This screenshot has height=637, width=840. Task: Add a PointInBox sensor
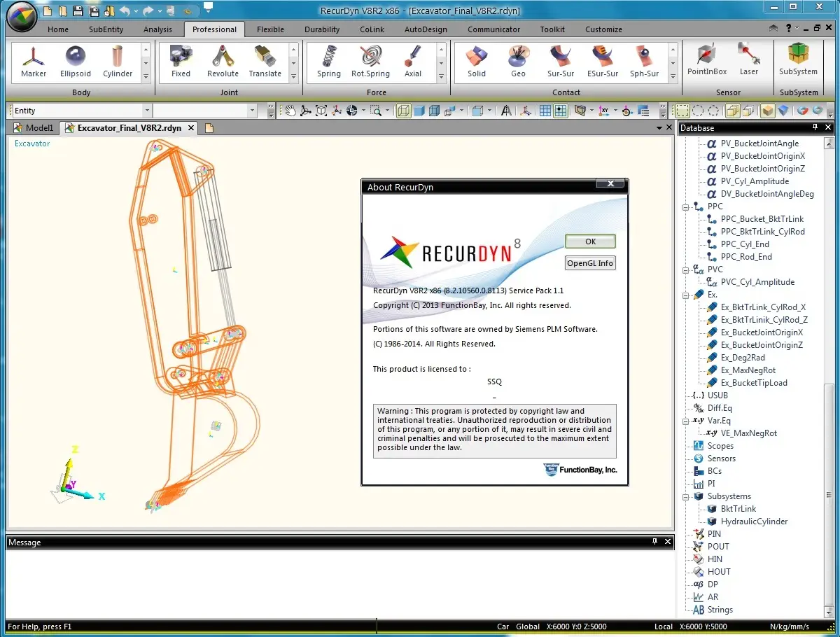(707, 61)
